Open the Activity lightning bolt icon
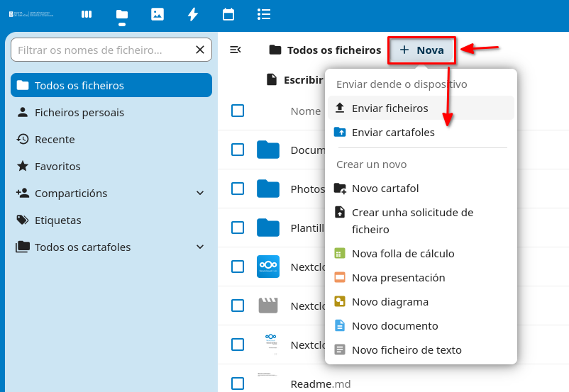569x392 pixels. click(192, 14)
